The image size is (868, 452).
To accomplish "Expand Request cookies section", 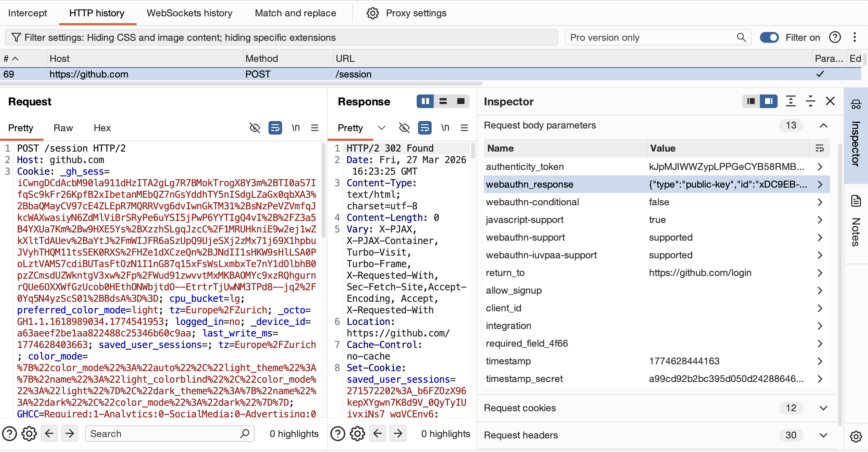I will coord(823,408).
